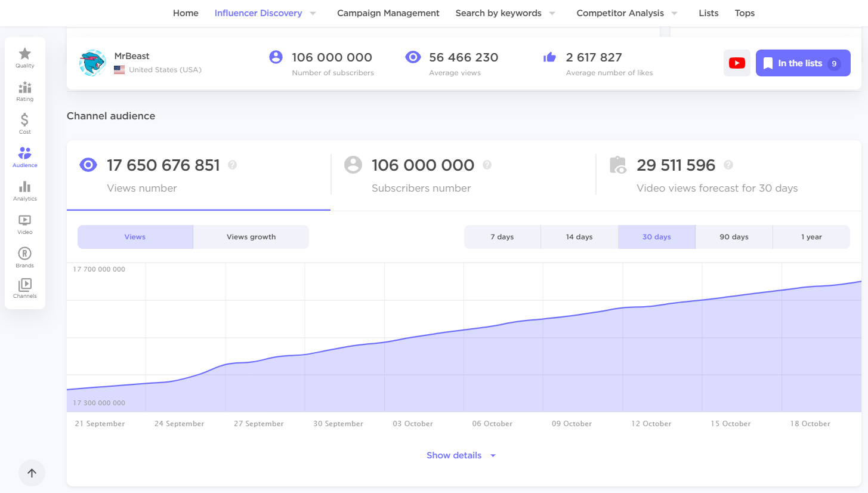This screenshot has height=493, width=868.
Task: Click help icon next to views forecast
Action: pyautogui.click(x=728, y=165)
